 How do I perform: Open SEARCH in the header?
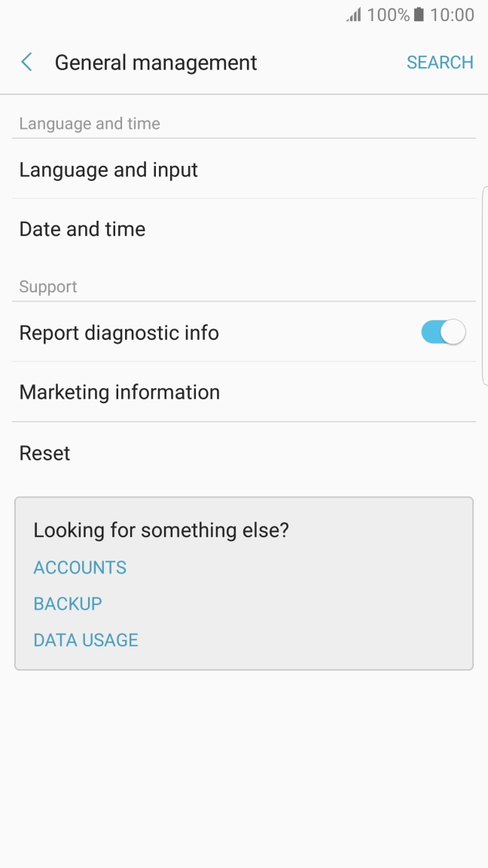[440, 63]
